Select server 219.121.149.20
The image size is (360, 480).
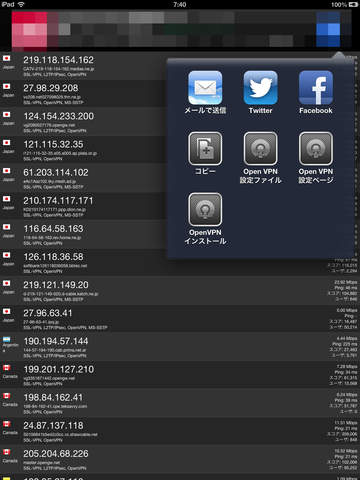tap(180, 291)
